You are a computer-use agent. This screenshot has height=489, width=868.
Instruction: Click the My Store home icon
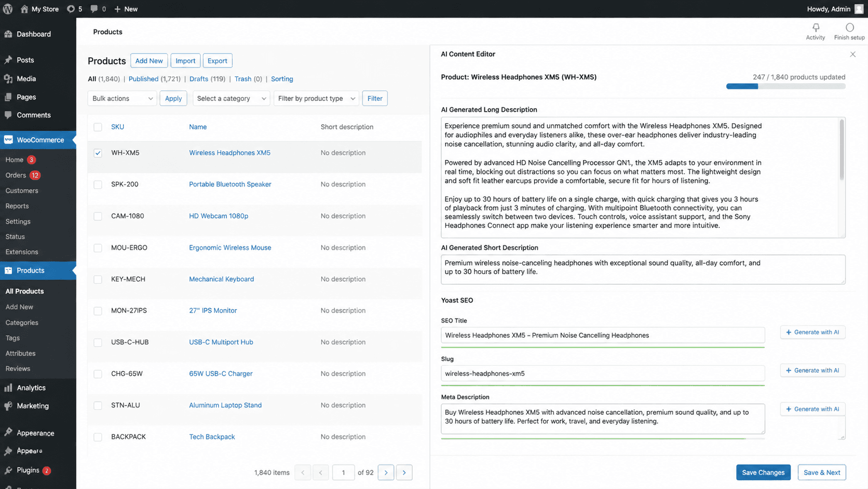24,9
